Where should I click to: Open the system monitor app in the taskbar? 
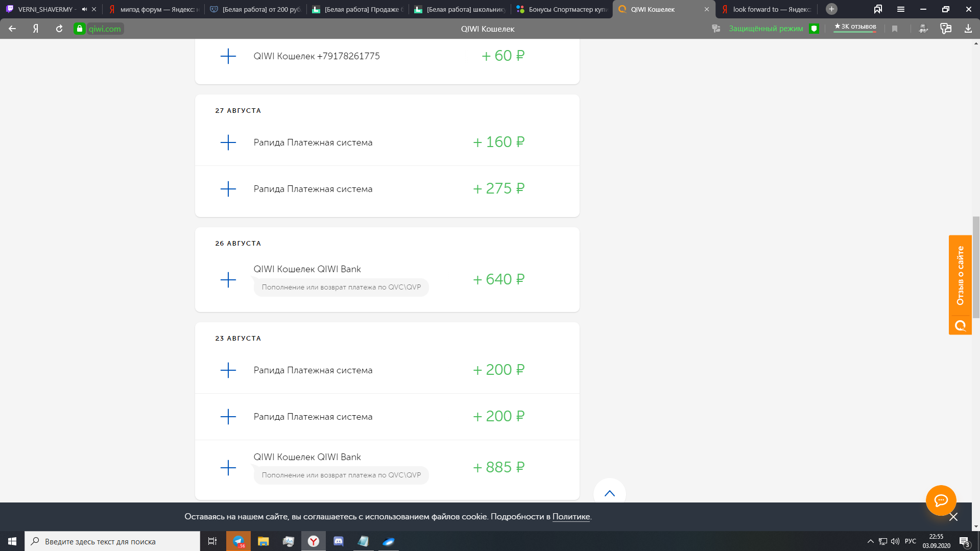point(289,541)
